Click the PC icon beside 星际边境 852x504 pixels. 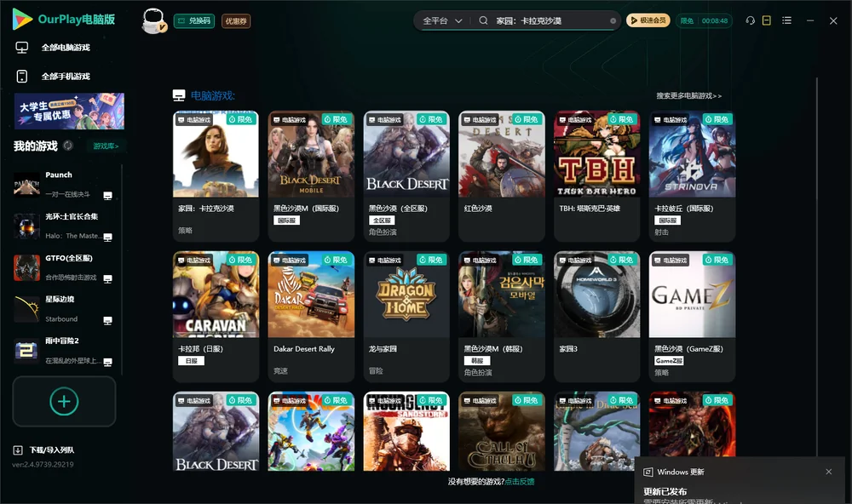tap(107, 320)
